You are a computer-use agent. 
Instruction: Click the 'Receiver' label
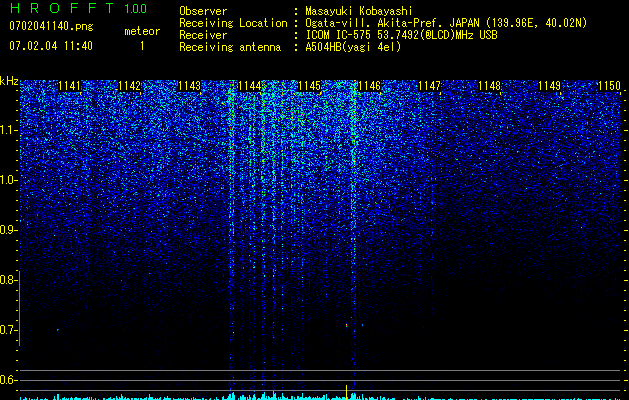pos(203,35)
